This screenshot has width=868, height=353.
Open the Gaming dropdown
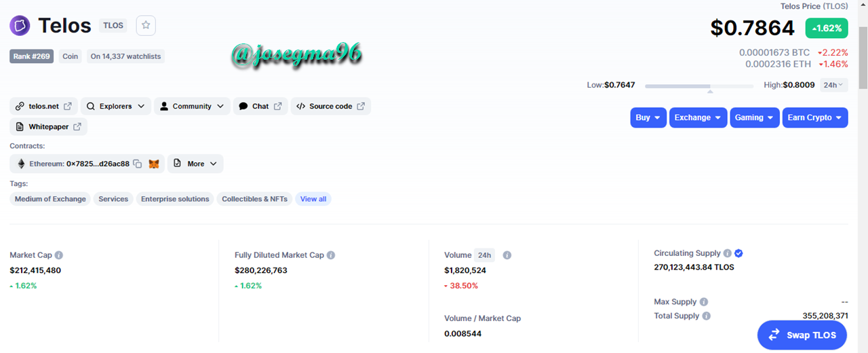pyautogui.click(x=755, y=117)
